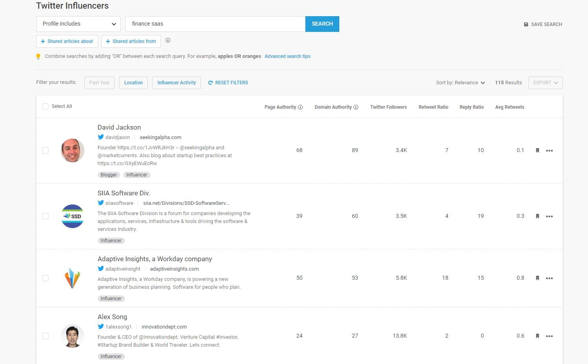
Task: Select the Alex Song row checkbox
Action: [45, 336]
